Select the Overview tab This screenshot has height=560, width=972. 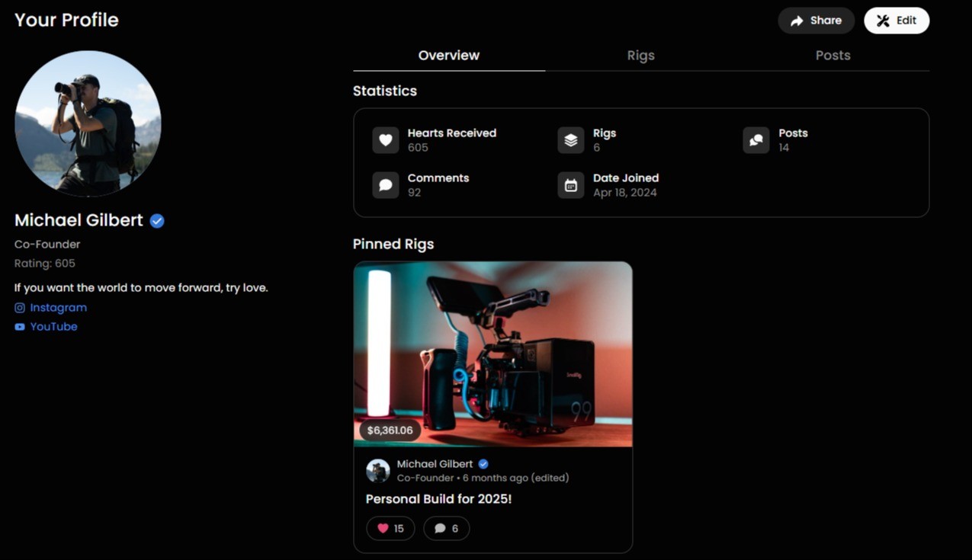pyautogui.click(x=449, y=56)
